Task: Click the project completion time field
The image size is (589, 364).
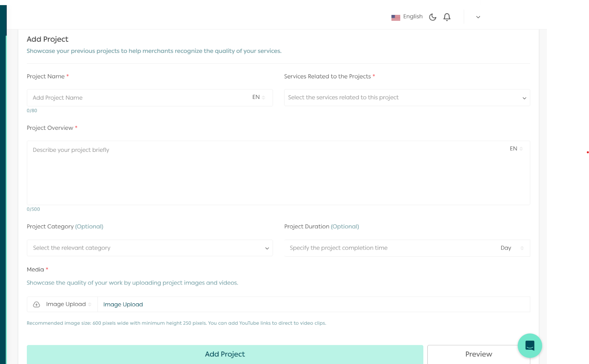Action: 390,248
